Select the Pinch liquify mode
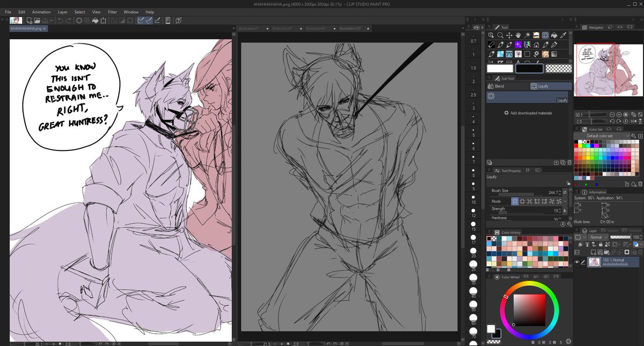 tap(530, 201)
